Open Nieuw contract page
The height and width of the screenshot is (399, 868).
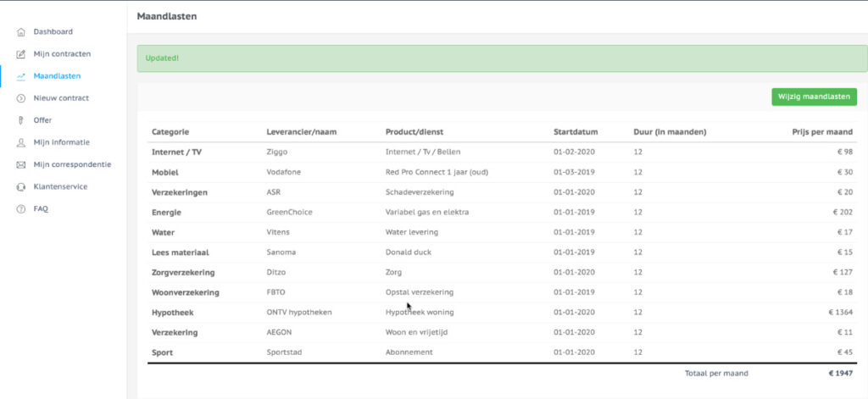coord(61,98)
